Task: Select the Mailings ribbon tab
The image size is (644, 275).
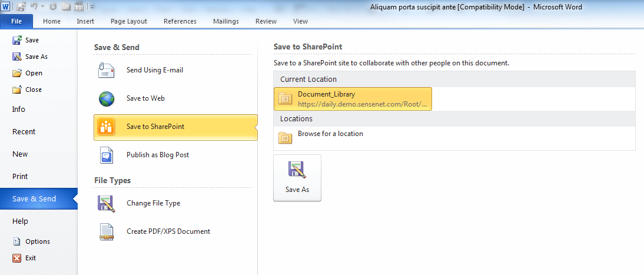Action: click(226, 21)
